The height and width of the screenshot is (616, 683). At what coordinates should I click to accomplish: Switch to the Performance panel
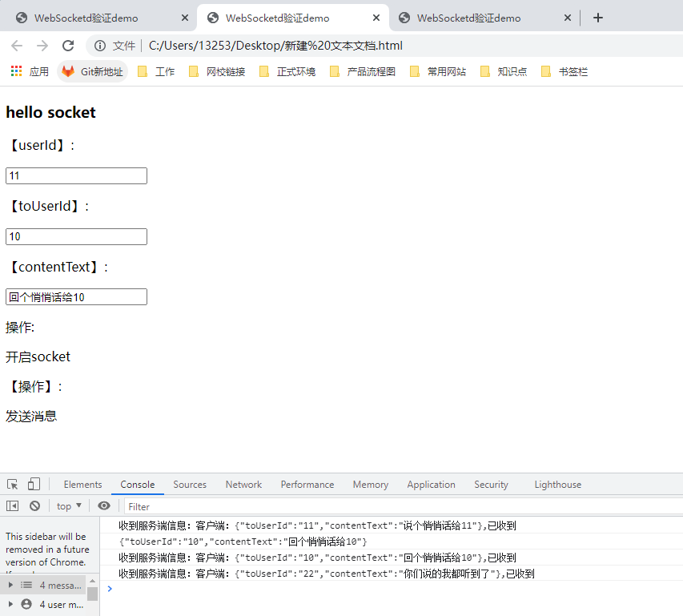pyautogui.click(x=307, y=485)
